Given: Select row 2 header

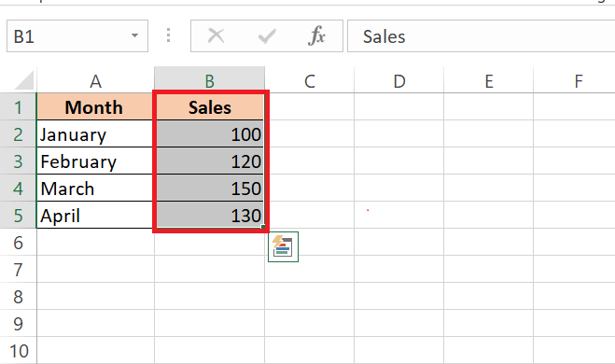Looking at the screenshot, I should [18, 134].
